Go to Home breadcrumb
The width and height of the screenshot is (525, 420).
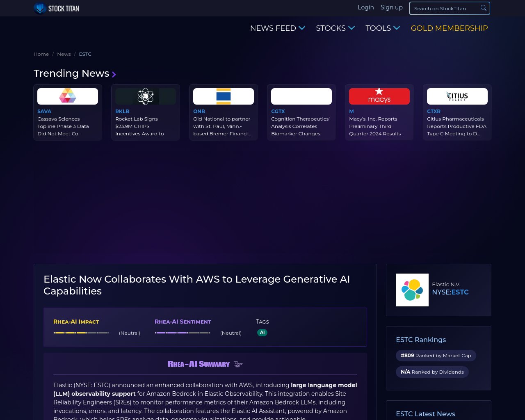click(41, 54)
